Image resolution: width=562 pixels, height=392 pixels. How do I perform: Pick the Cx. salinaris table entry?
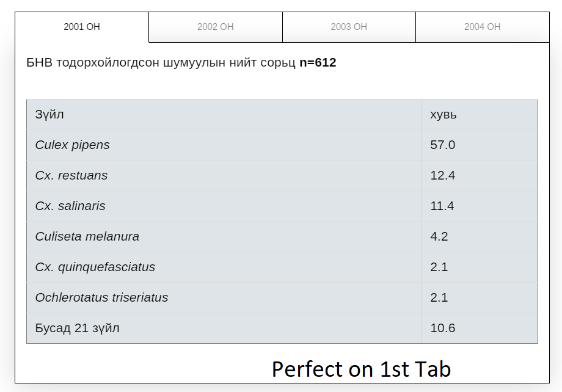[70, 206]
